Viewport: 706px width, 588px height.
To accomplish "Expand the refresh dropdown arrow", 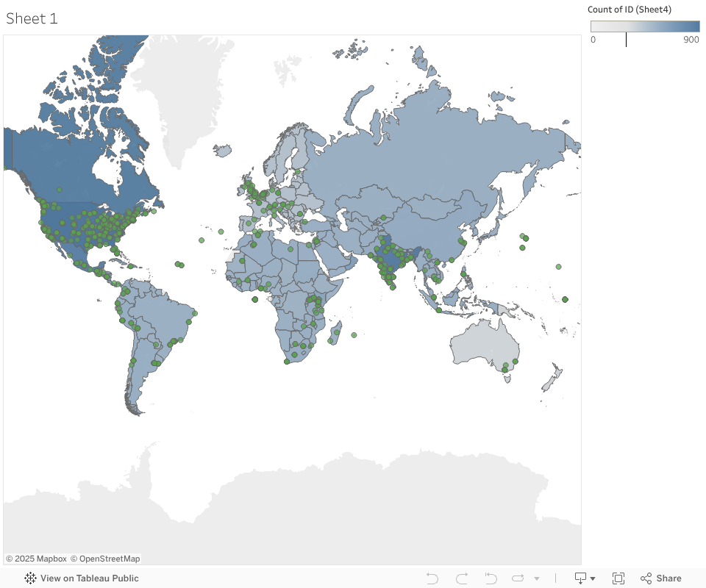I will tap(537, 578).
